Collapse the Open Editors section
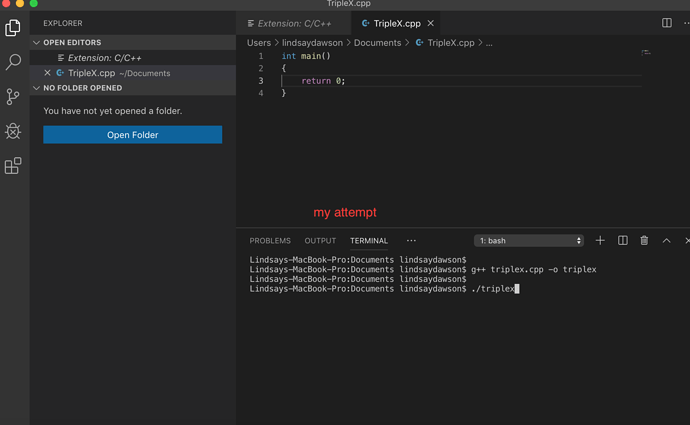The image size is (690, 425). pos(37,42)
